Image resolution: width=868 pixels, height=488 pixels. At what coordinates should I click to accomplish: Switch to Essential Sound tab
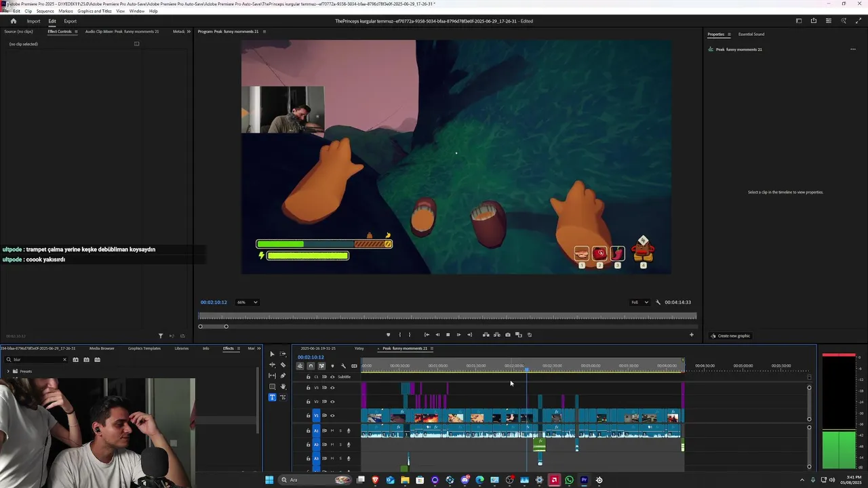(751, 35)
